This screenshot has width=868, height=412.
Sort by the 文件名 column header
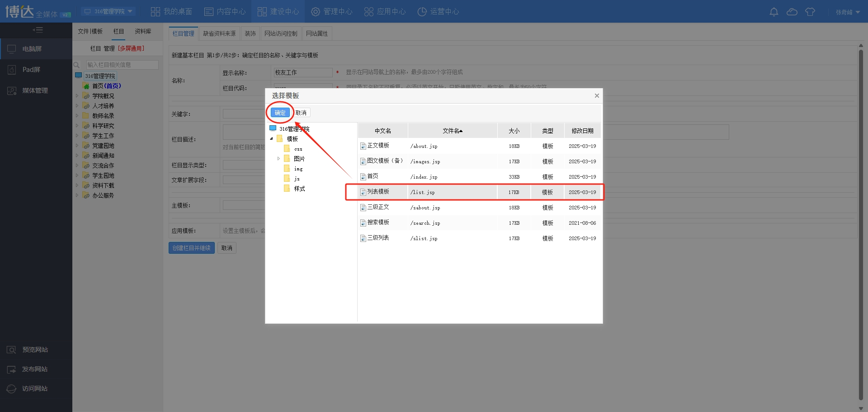point(453,131)
